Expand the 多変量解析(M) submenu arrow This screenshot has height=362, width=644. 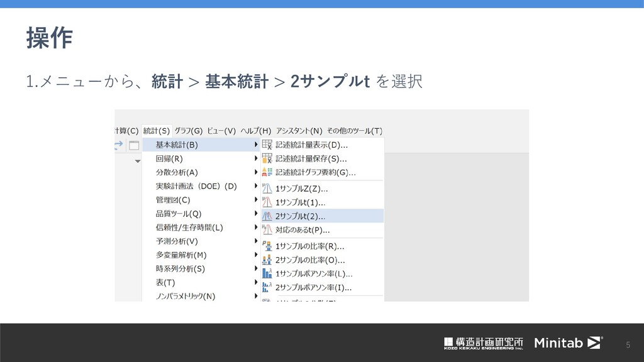point(255,255)
